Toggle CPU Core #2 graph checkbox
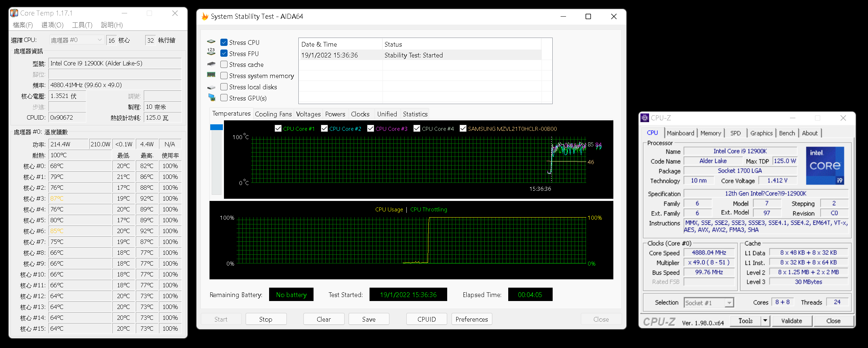Viewport: 868px width, 348px height. pyautogui.click(x=324, y=129)
